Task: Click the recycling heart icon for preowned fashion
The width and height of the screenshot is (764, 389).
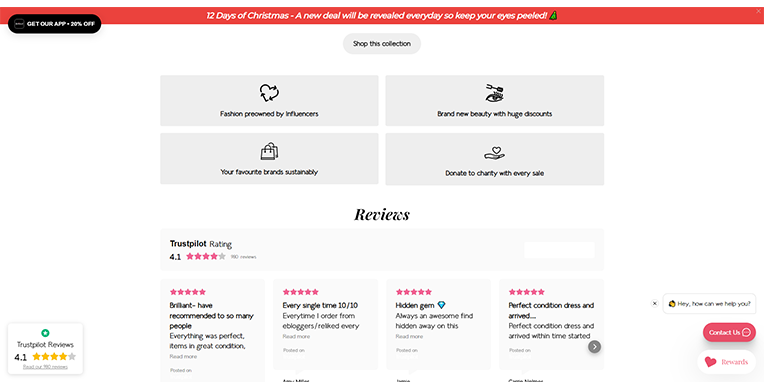Action: pyautogui.click(x=269, y=93)
